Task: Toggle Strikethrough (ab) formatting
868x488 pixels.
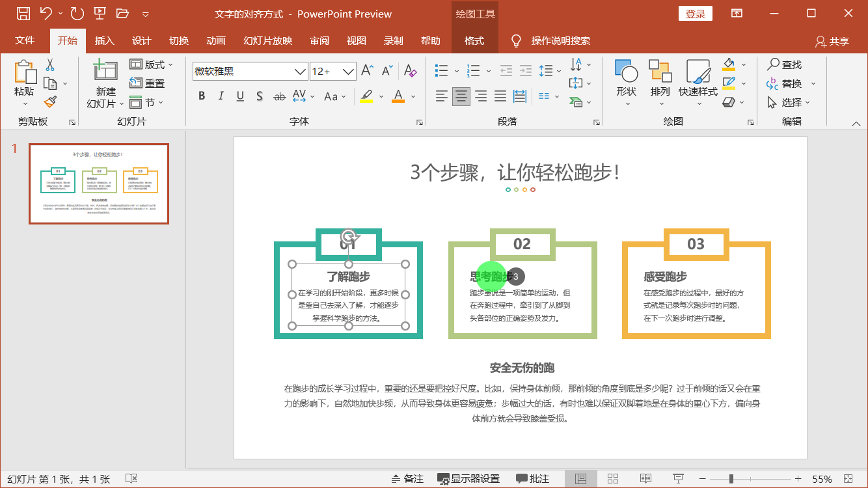Action: [x=279, y=96]
